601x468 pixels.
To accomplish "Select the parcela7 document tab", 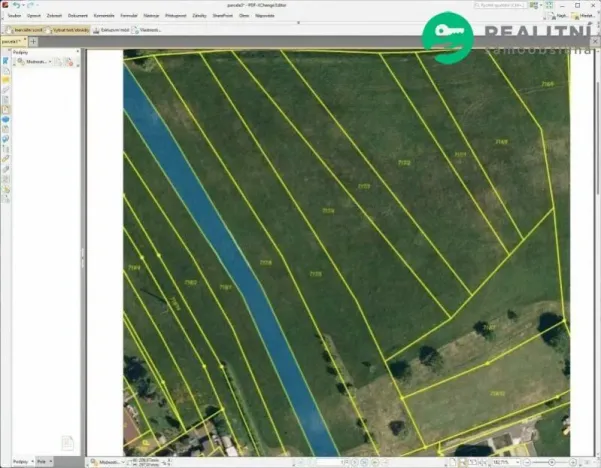I will 12,42.
